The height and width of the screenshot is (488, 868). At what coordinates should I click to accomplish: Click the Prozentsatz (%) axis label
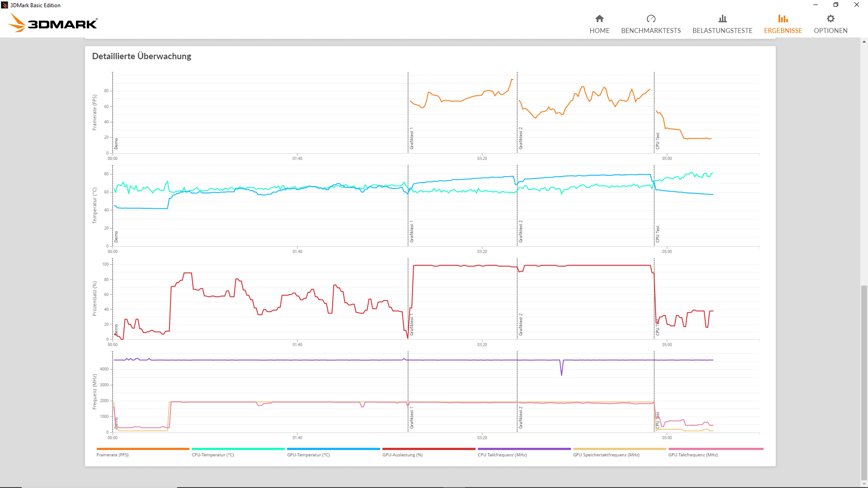94,299
